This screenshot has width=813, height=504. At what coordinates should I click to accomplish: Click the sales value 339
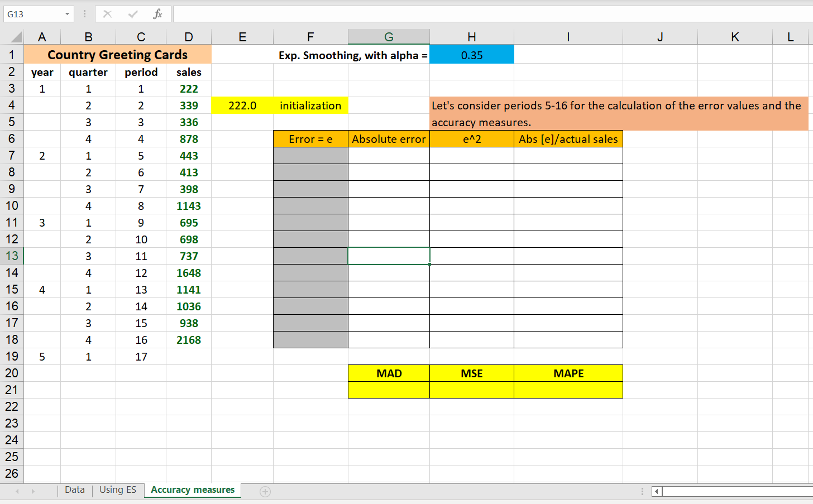pos(189,105)
